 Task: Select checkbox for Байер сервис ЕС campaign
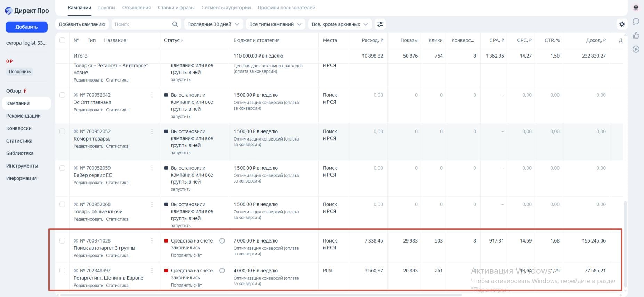tap(62, 168)
